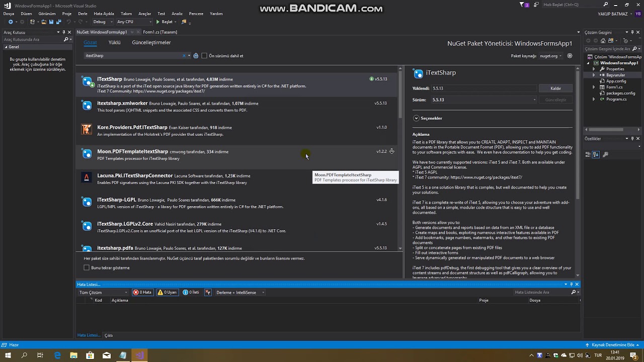Toggle the 0 İleti messages filter

tap(191, 292)
